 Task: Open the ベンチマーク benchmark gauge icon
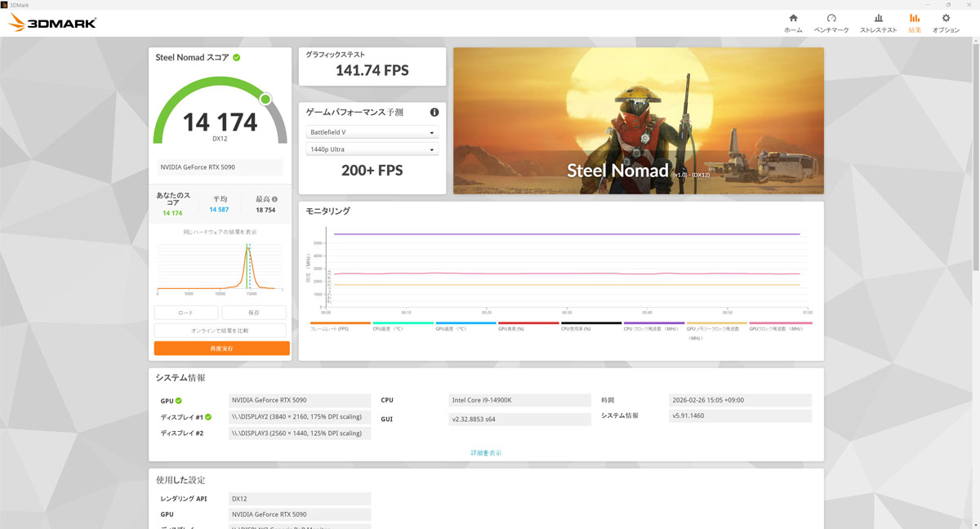click(x=831, y=18)
